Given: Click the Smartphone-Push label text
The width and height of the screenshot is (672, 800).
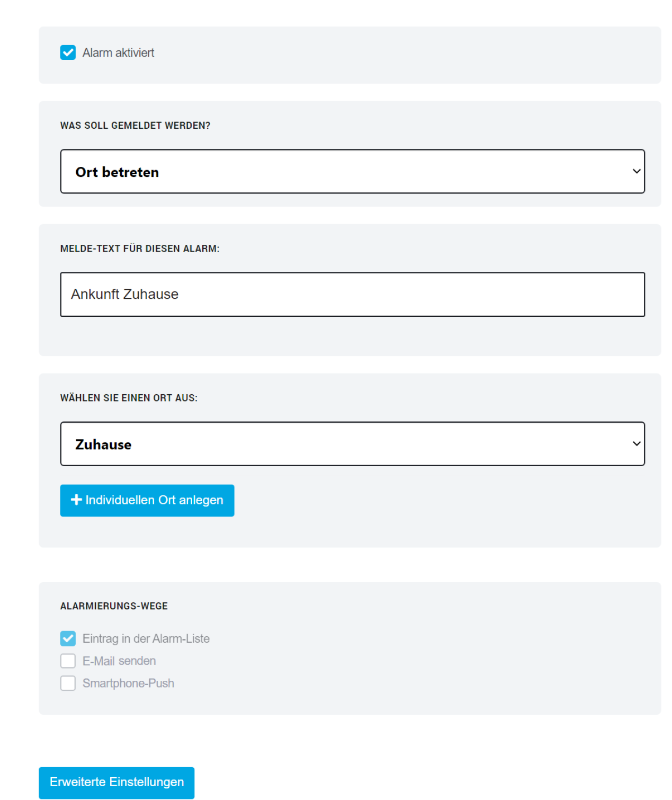Looking at the screenshot, I should point(128,683).
